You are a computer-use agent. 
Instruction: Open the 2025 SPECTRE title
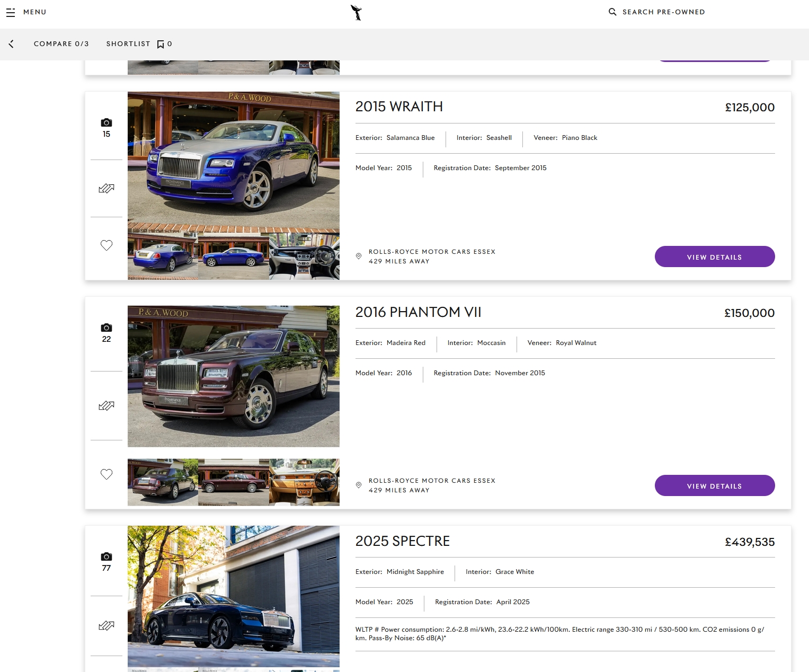point(403,541)
